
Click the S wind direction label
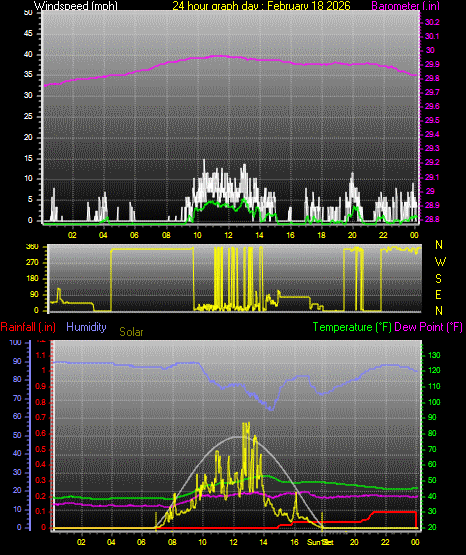click(438, 279)
